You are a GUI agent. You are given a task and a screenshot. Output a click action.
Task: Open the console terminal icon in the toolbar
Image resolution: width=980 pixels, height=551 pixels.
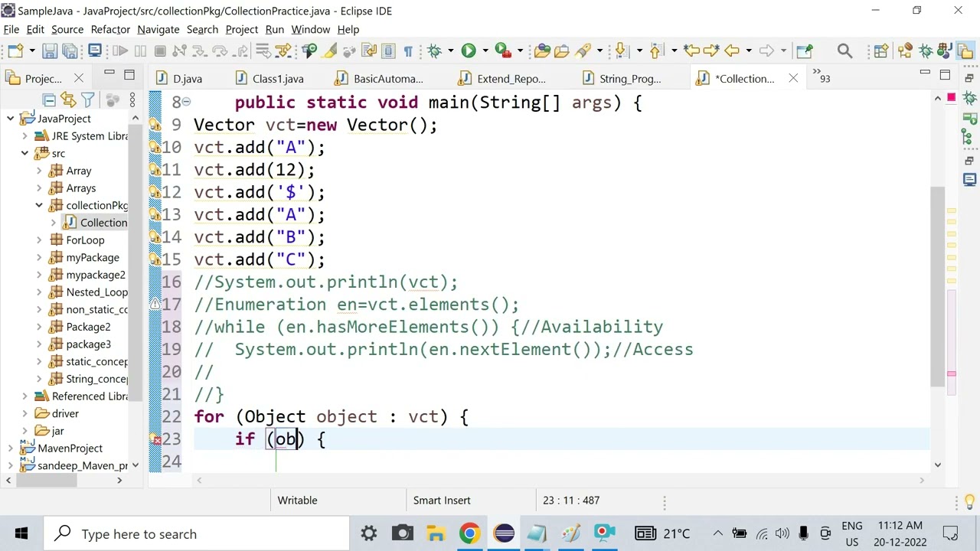pyautogui.click(x=95, y=51)
